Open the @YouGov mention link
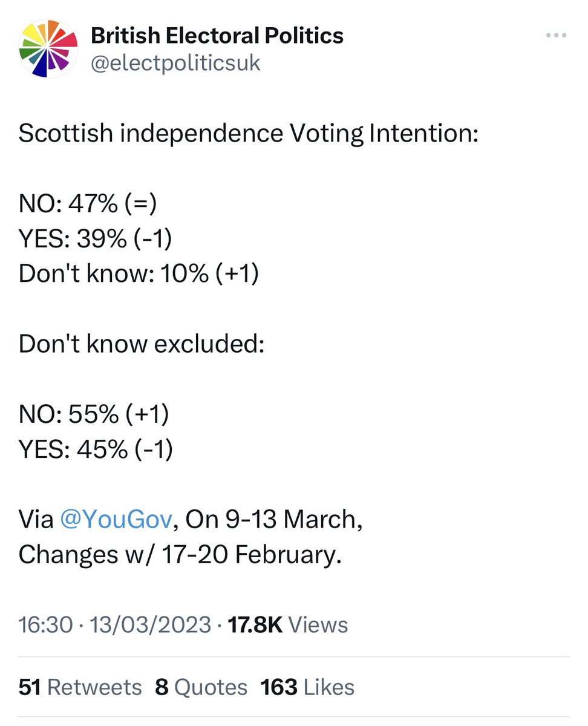 pos(116,520)
